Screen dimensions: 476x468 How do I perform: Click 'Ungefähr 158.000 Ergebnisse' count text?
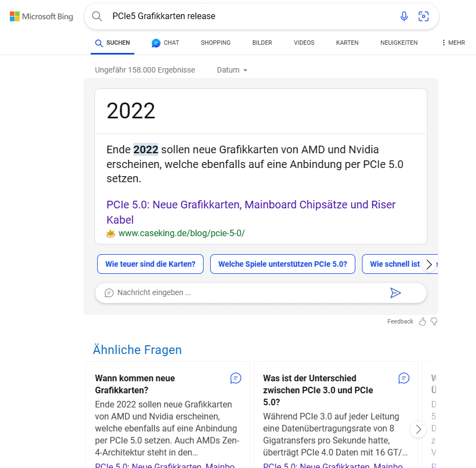click(x=145, y=70)
